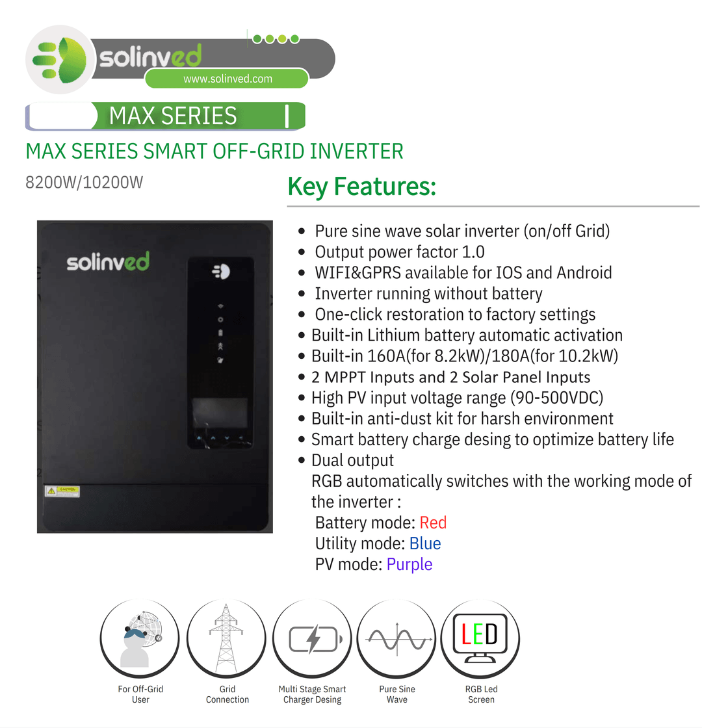
Task: Click the 8200W/10200W power rating text
Action: pos(84,183)
